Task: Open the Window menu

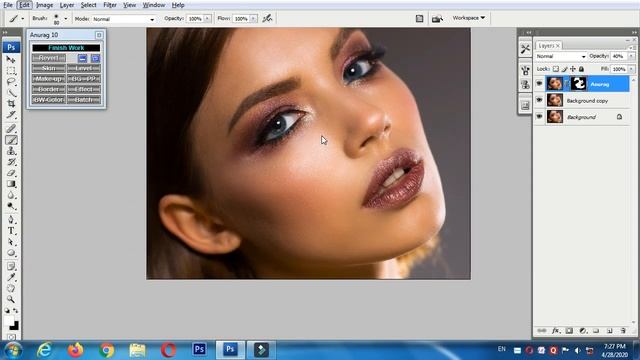Action: (x=153, y=5)
